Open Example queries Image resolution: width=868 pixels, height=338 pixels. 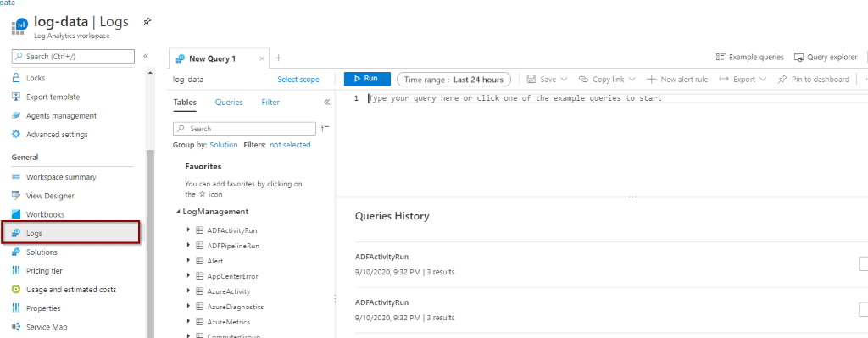(x=749, y=57)
